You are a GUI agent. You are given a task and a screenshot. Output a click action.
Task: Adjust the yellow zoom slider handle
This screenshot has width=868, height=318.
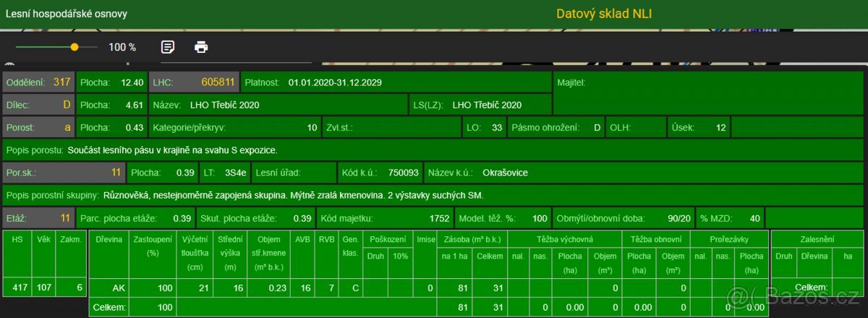(75, 47)
